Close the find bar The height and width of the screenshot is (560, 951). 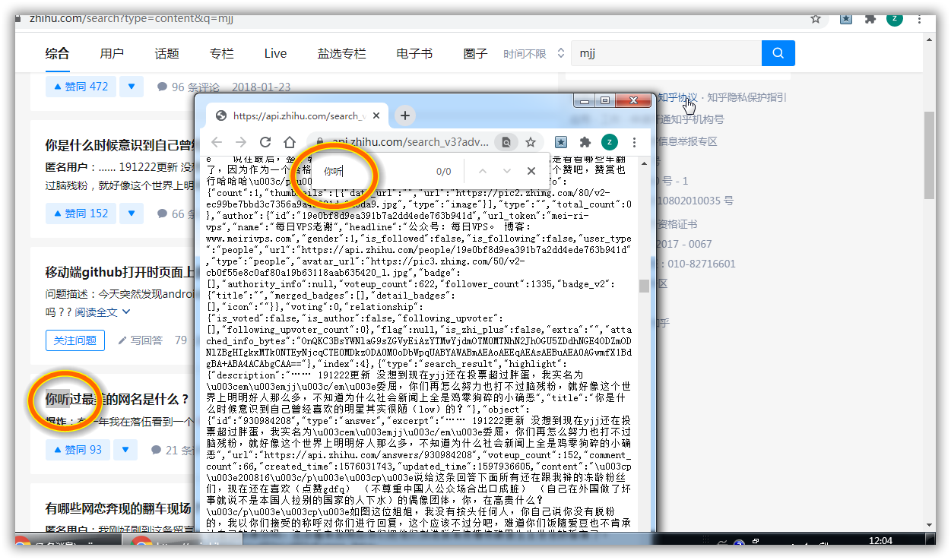coord(531,171)
